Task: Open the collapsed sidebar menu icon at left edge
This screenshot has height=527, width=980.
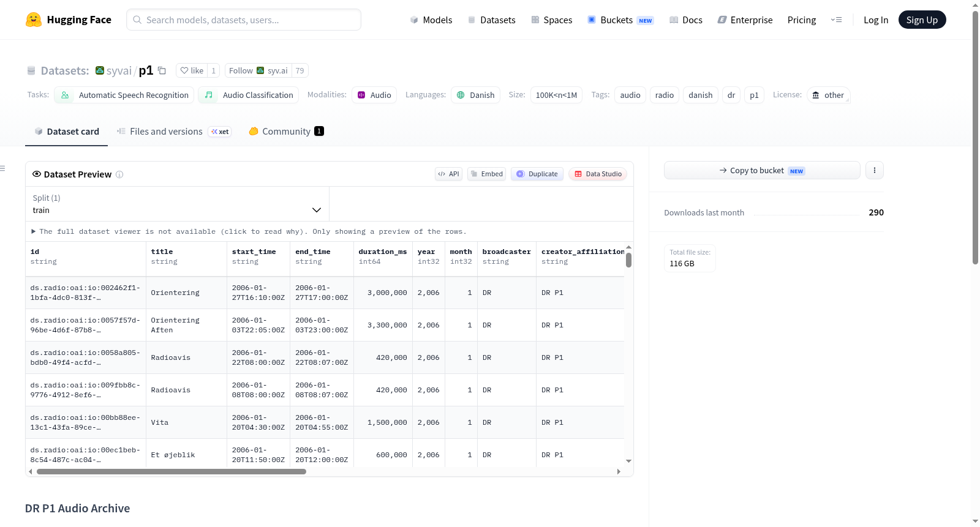Action: pyautogui.click(x=2, y=168)
